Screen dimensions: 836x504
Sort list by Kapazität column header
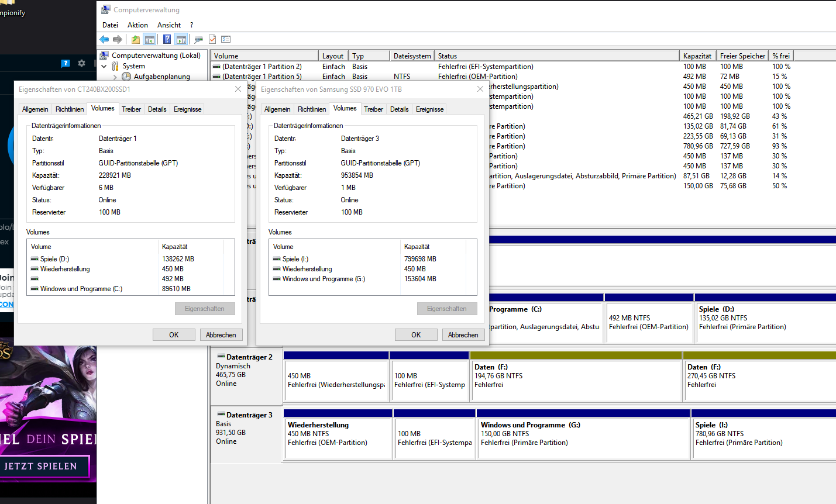[x=697, y=56]
